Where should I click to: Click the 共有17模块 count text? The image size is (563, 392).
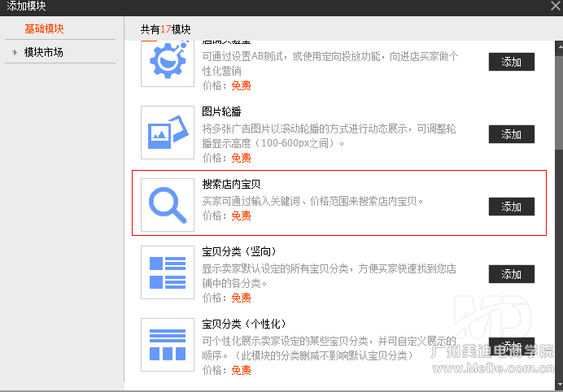[165, 29]
